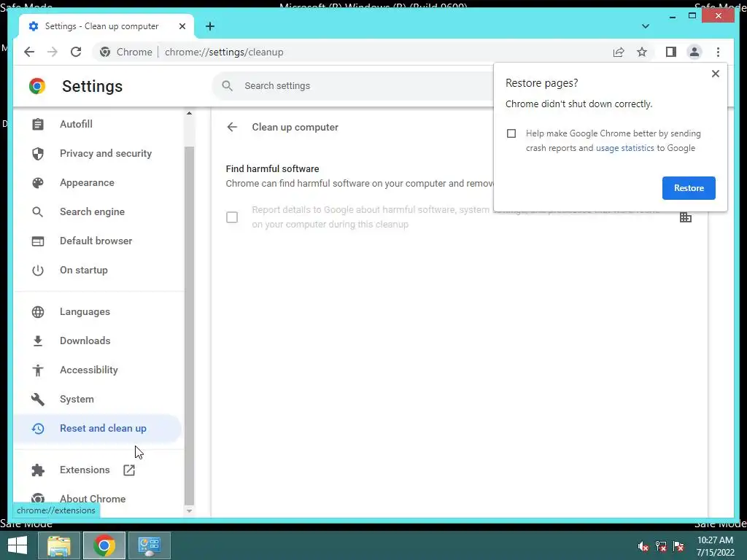Open Chrome's three-dot menu
The image size is (747, 560).
(718, 52)
